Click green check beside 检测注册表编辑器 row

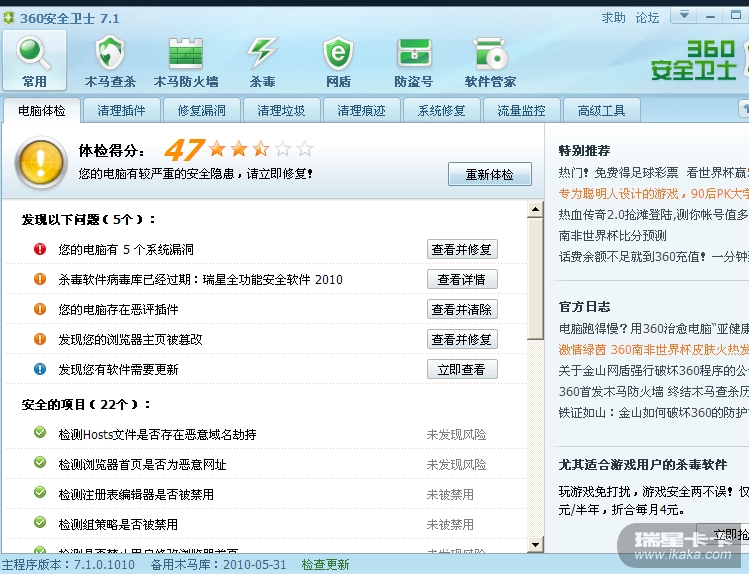(40, 492)
